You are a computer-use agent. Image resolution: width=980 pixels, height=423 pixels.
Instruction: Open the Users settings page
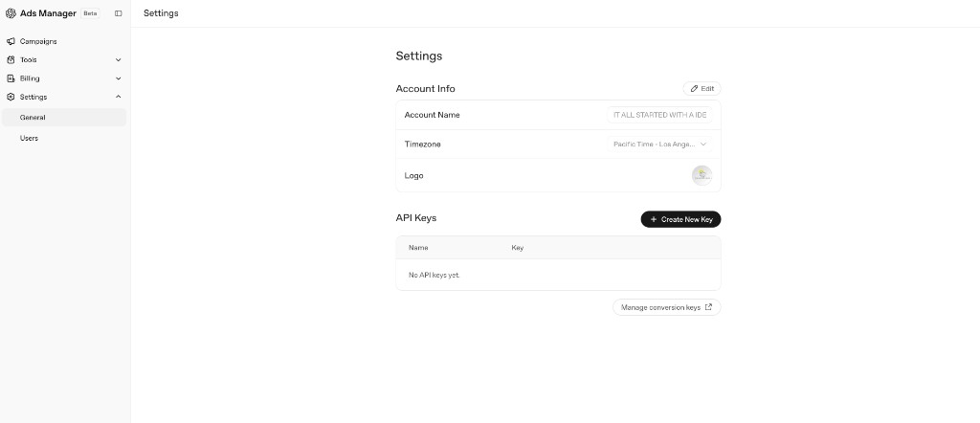pos(29,138)
